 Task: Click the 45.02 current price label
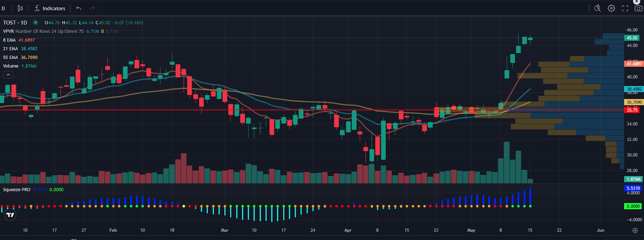pyautogui.click(x=632, y=38)
